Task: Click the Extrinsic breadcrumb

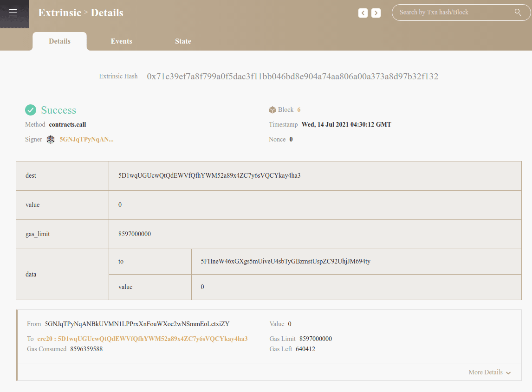Action: tap(59, 13)
